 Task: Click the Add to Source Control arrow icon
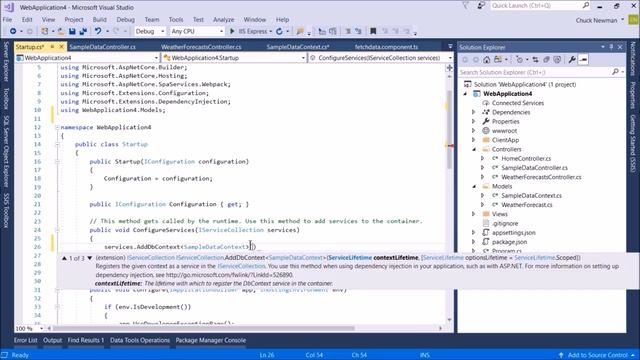point(561,355)
